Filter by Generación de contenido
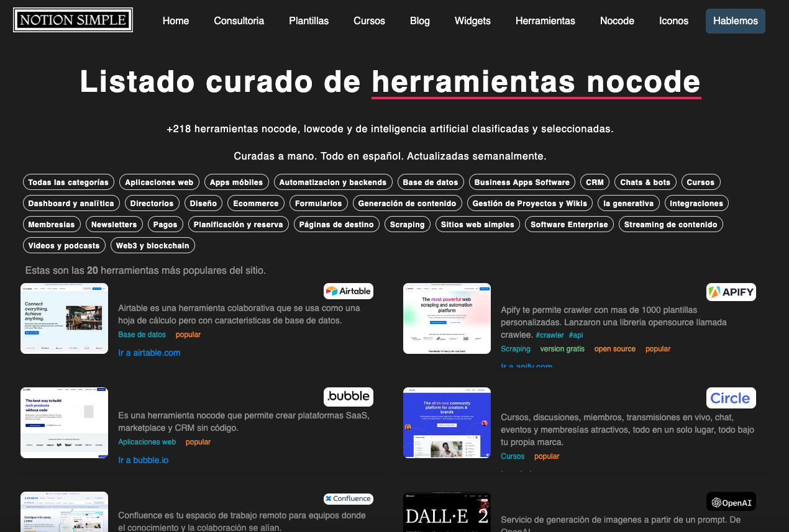 click(408, 203)
